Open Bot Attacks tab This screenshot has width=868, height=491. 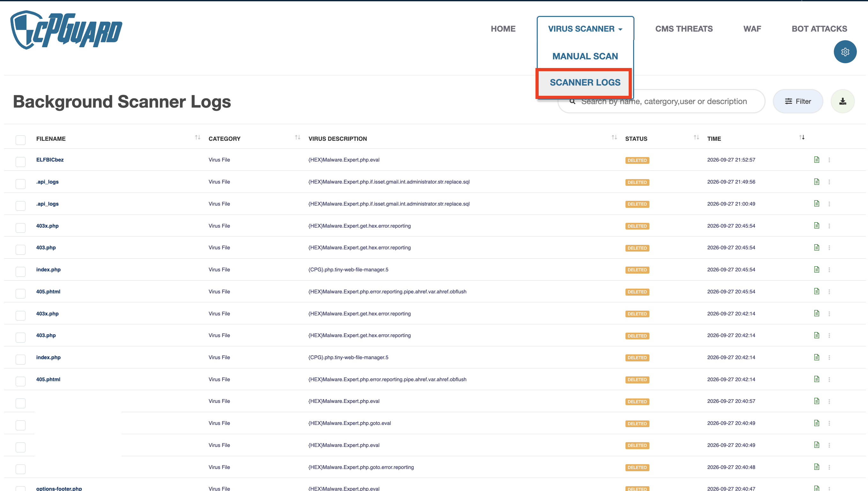point(819,29)
